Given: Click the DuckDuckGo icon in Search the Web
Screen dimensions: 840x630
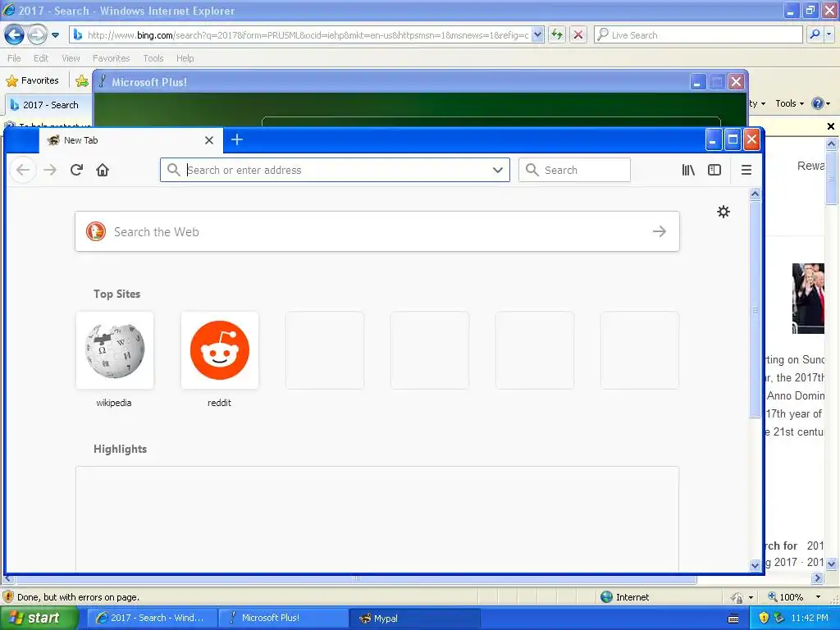Looking at the screenshot, I should pos(96,231).
